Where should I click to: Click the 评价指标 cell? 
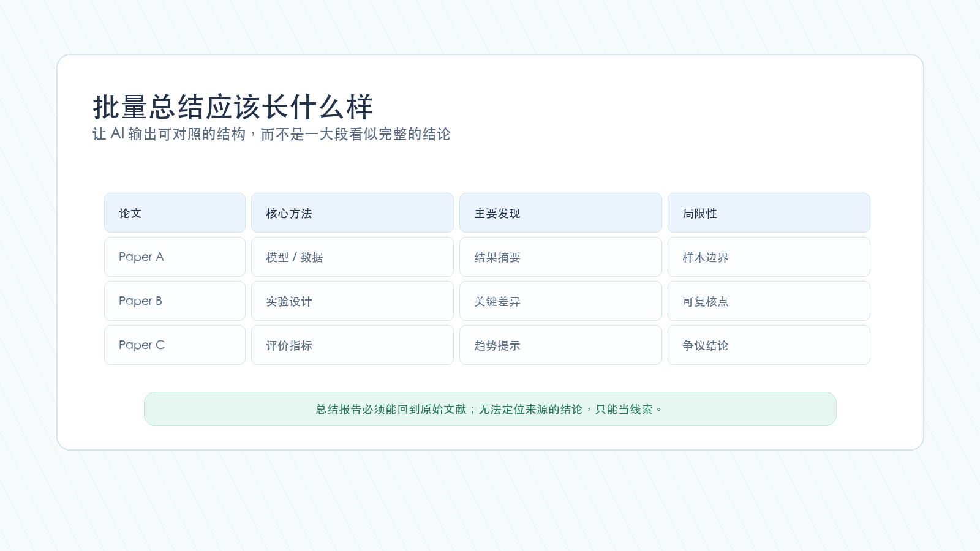352,345
